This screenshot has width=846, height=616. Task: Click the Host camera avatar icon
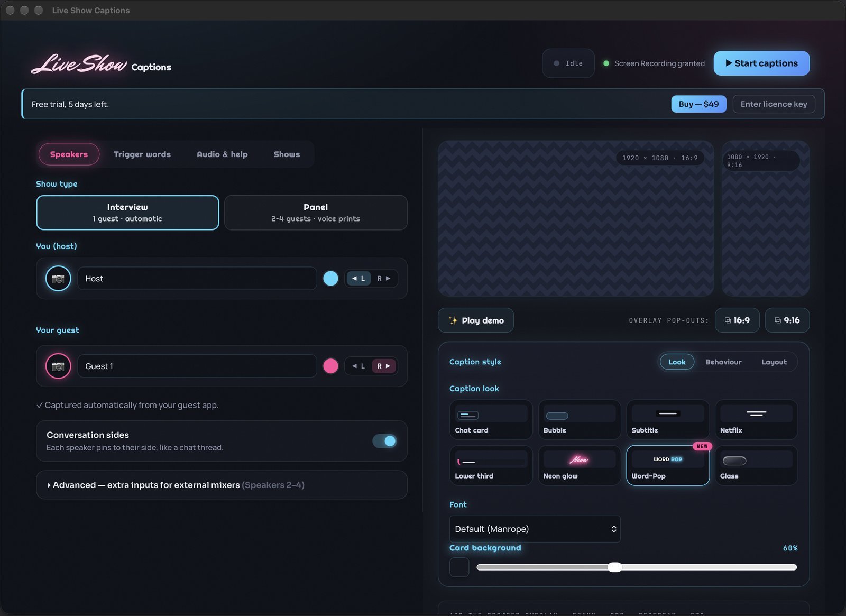[x=58, y=279]
